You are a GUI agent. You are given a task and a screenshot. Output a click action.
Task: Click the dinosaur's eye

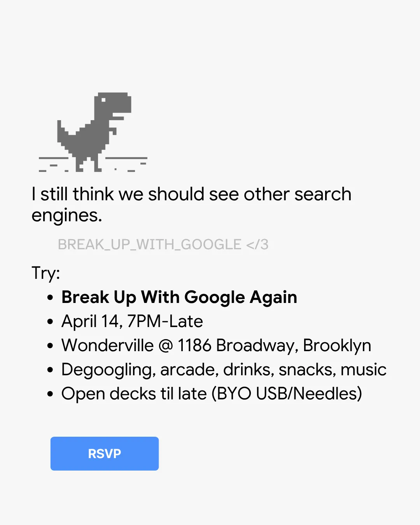click(x=103, y=100)
